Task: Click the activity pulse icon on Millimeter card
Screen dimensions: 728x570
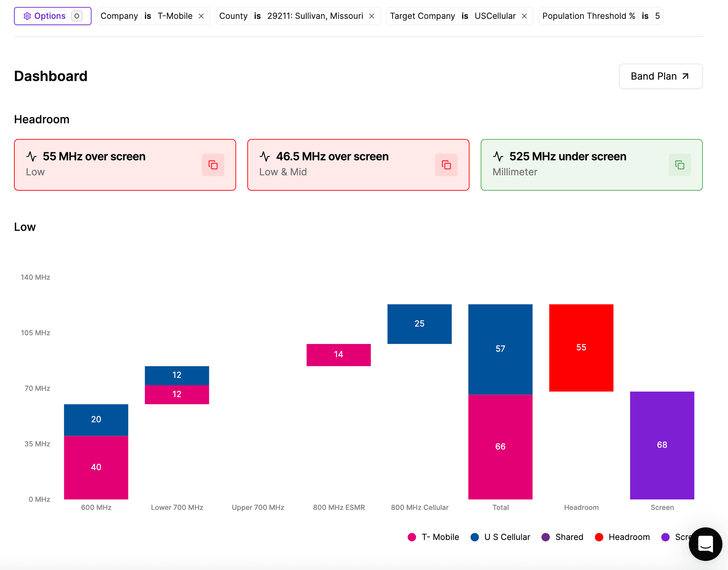Action: [498, 156]
